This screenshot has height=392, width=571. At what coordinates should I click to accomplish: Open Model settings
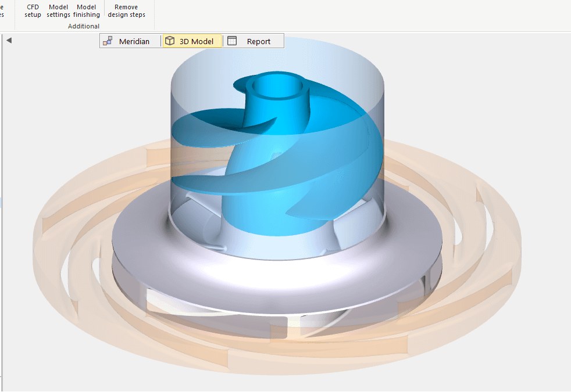click(x=58, y=11)
